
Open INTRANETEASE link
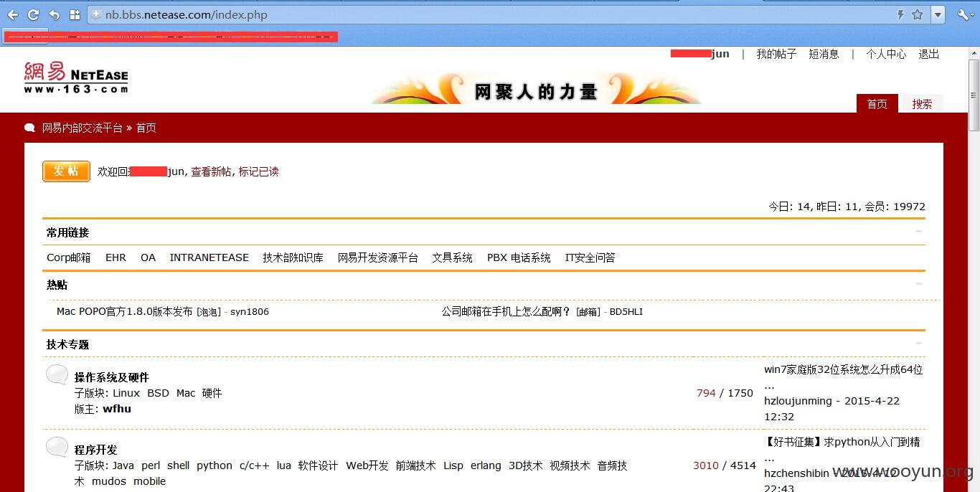point(209,257)
